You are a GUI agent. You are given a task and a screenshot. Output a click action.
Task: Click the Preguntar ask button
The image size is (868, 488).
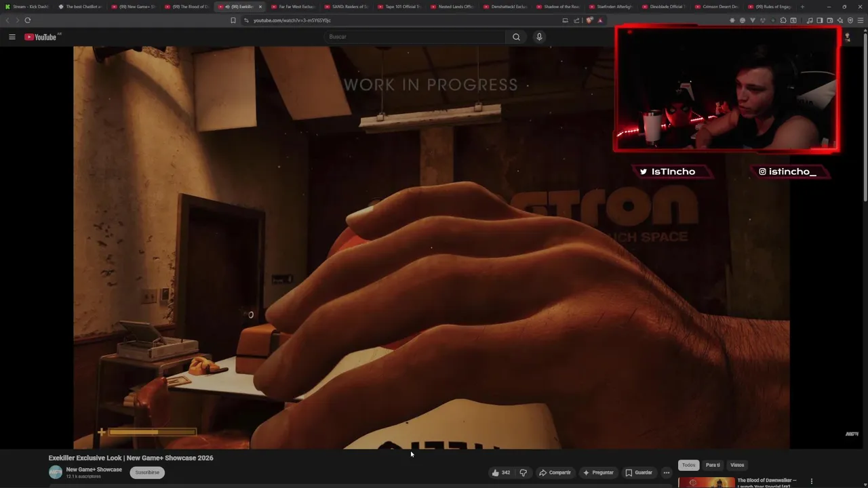(597, 472)
